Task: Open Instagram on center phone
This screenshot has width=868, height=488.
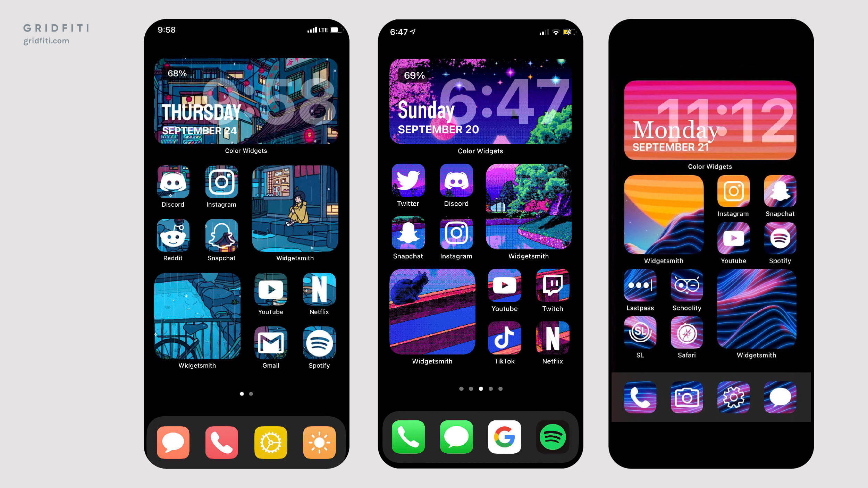Action: (456, 234)
